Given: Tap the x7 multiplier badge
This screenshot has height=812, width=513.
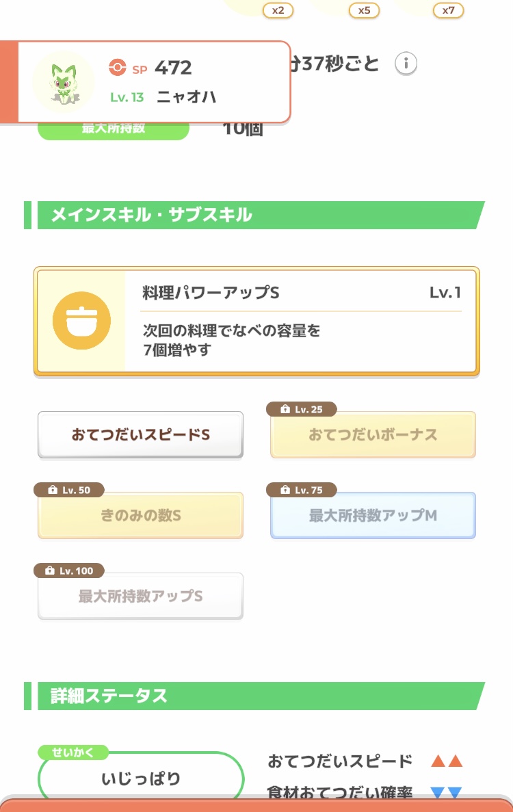Looking at the screenshot, I should [448, 10].
